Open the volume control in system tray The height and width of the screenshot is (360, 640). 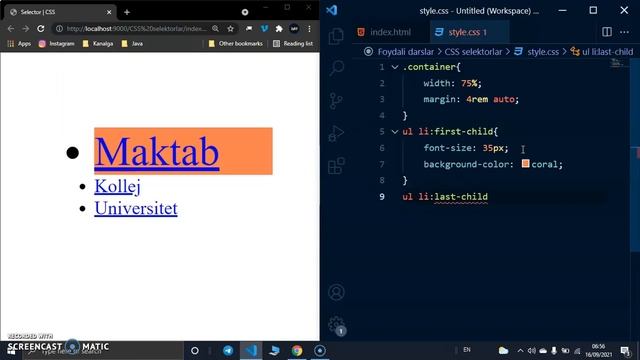click(531, 351)
